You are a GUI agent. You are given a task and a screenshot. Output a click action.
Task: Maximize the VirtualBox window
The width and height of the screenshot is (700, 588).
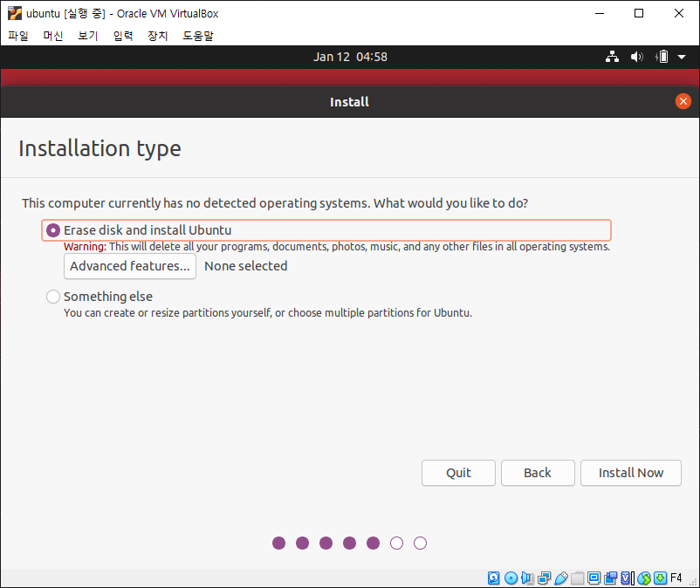coord(639,13)
